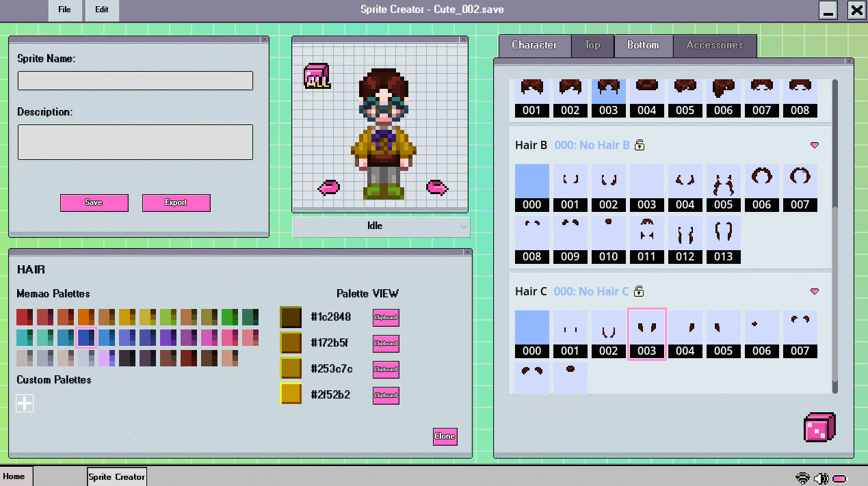Viewport: 868px width, 486px height.
Task: Click the pink ALL hair icon in preview
Action: click(317, 76)
